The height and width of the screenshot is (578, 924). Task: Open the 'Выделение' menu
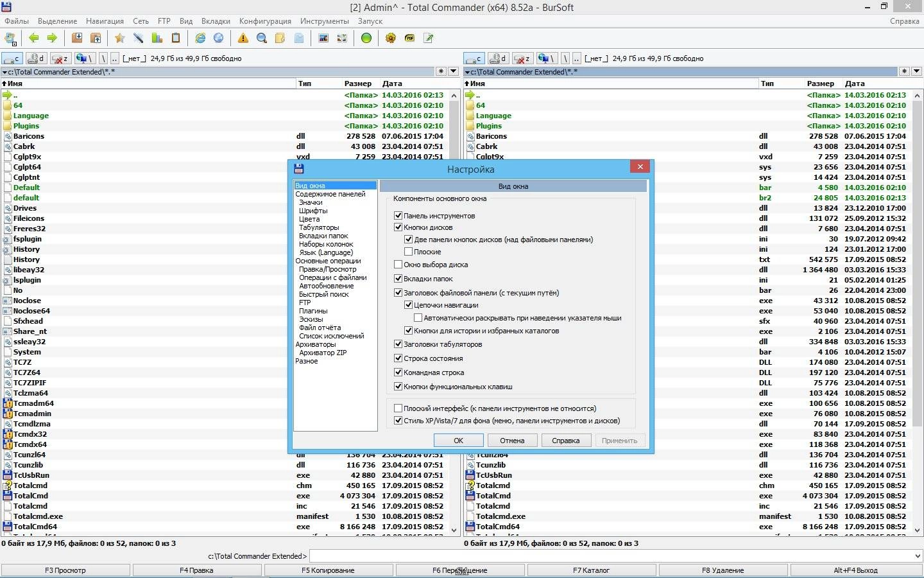coord(57,21)
